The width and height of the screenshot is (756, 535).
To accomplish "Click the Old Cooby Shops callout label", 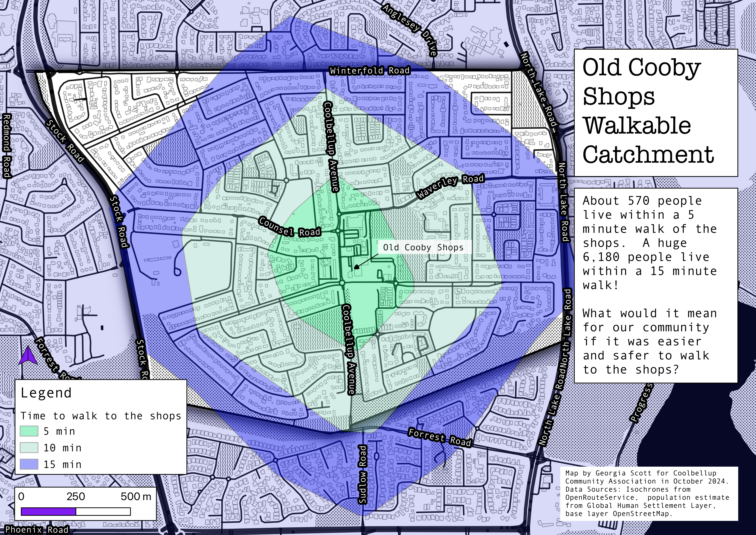I will tap(423, 247).
